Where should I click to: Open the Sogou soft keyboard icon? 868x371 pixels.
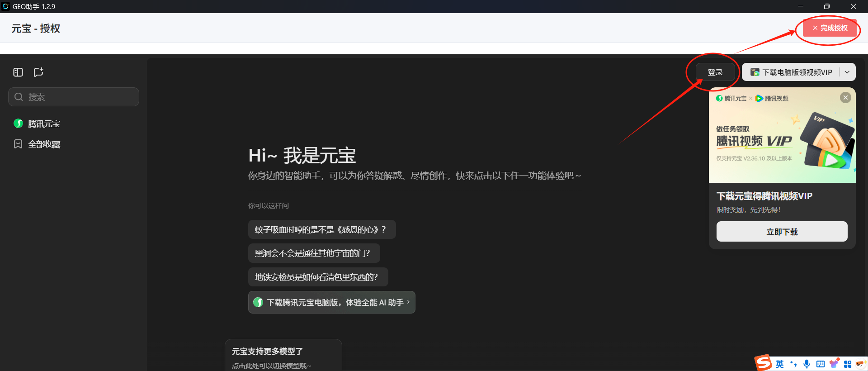pyautogui.click(x=821, y=364)
